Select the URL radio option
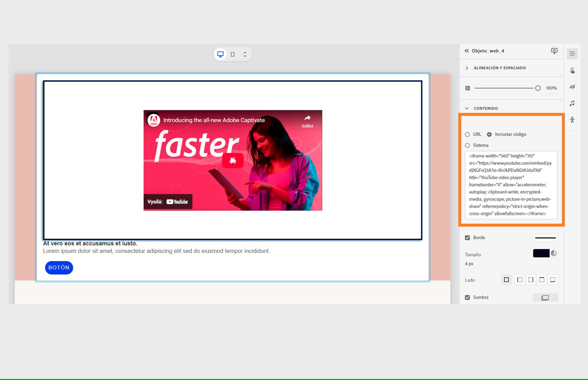The height and width of the screenshot is (380, 588). tap(467, 134)
